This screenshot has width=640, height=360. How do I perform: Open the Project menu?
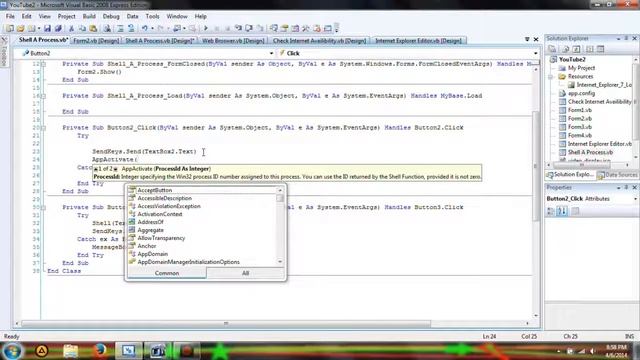coord(67,16)
